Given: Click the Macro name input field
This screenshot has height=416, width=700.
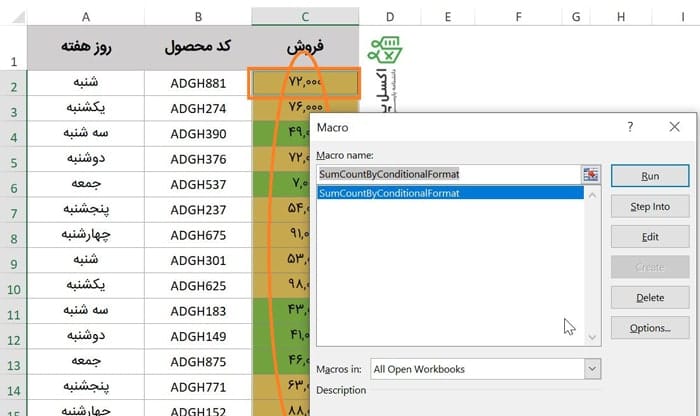Looking at the screenshot, I should click(x=449, y=174).
